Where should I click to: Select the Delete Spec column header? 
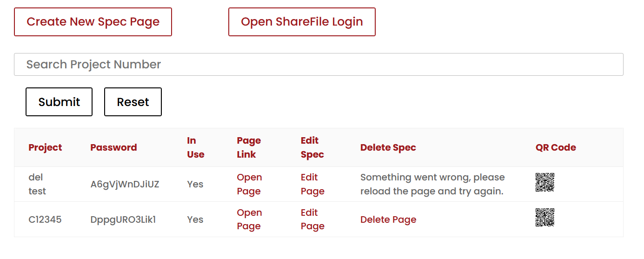(388, 147)
